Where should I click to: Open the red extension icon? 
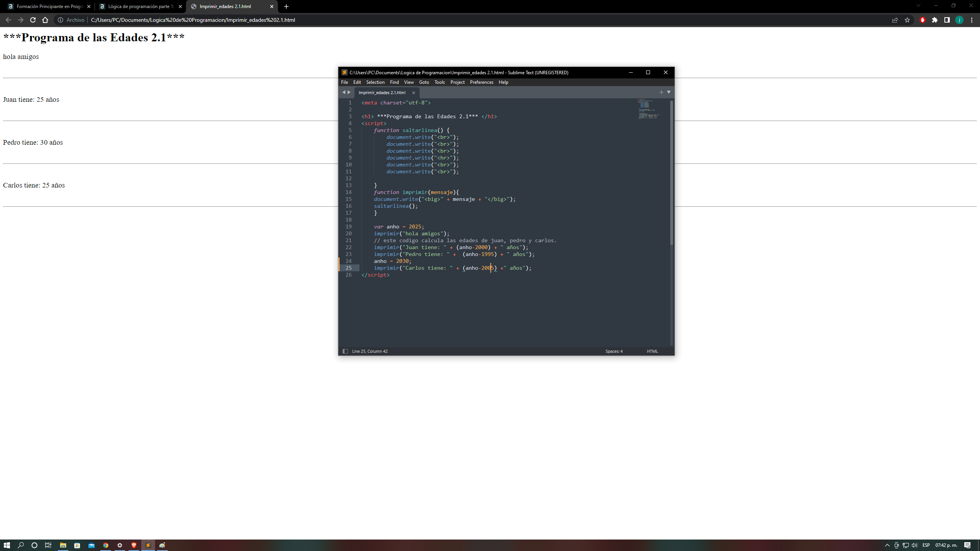923,20
